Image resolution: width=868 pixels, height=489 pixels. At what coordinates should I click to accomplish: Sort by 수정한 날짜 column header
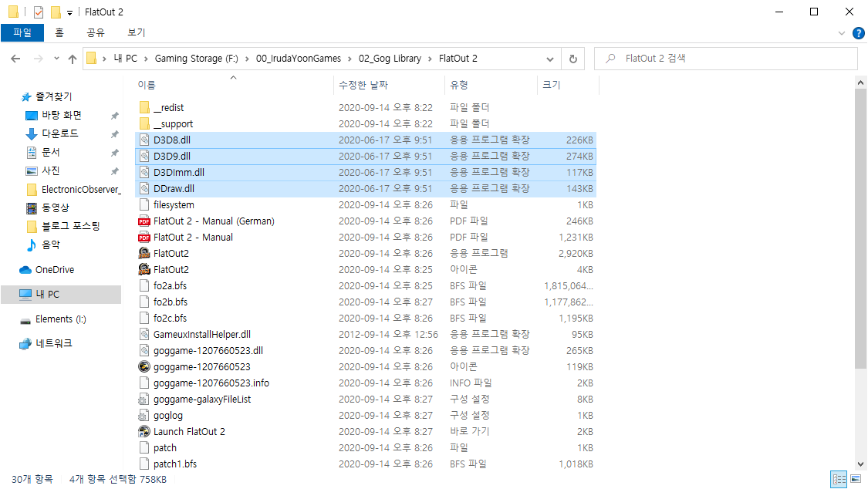pos(363,85)
